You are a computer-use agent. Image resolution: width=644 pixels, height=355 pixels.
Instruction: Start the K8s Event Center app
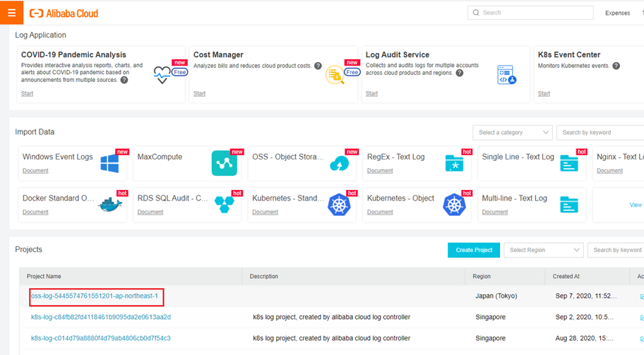544,94
